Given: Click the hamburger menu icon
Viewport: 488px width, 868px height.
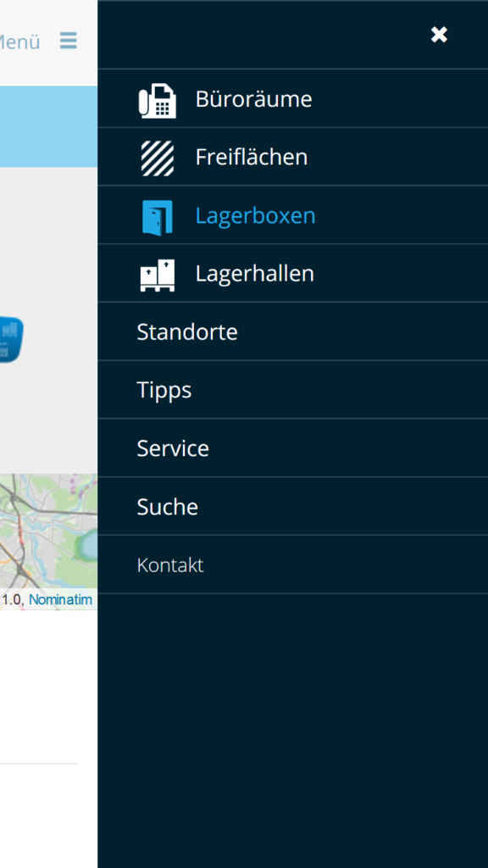Looking at the screenshot, I should 69,41.
